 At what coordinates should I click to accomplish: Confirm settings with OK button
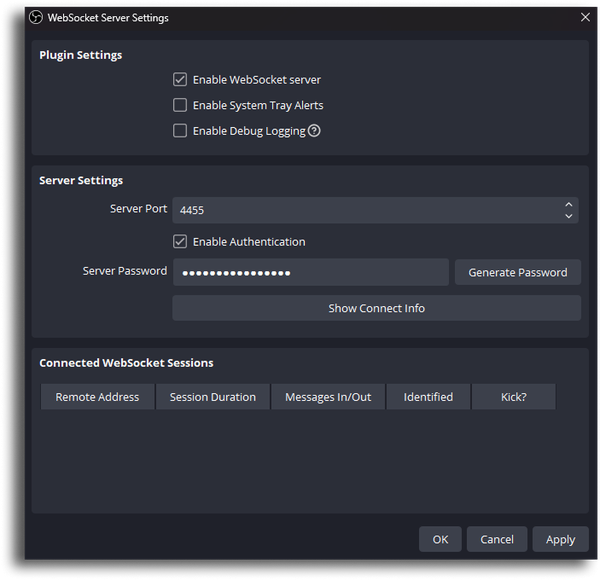440,539
